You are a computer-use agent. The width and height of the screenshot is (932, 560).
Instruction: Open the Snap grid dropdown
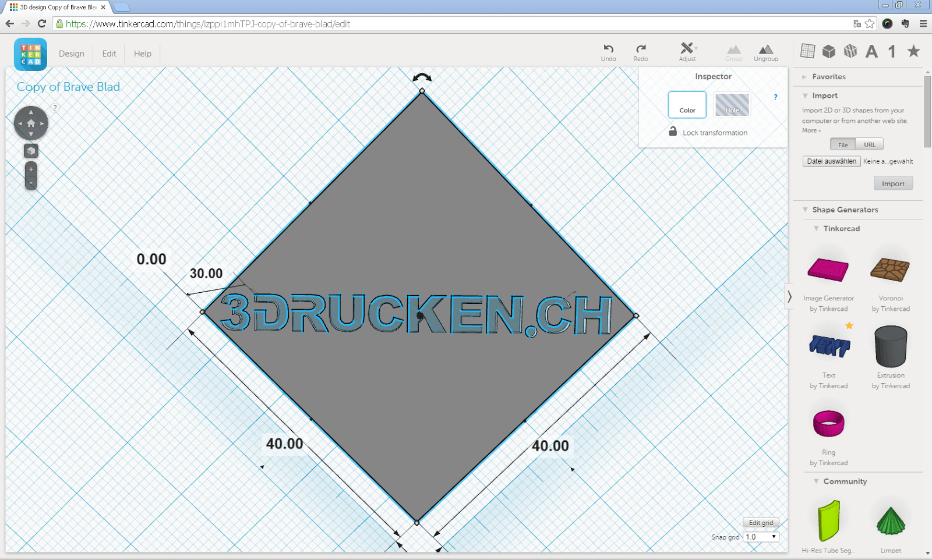(761, 537)
